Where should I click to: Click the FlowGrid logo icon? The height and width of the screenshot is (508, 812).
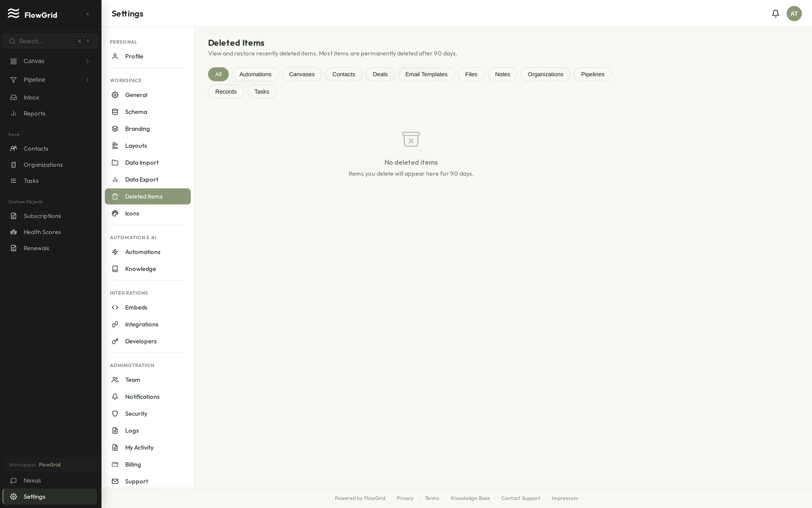pos(14,14)
